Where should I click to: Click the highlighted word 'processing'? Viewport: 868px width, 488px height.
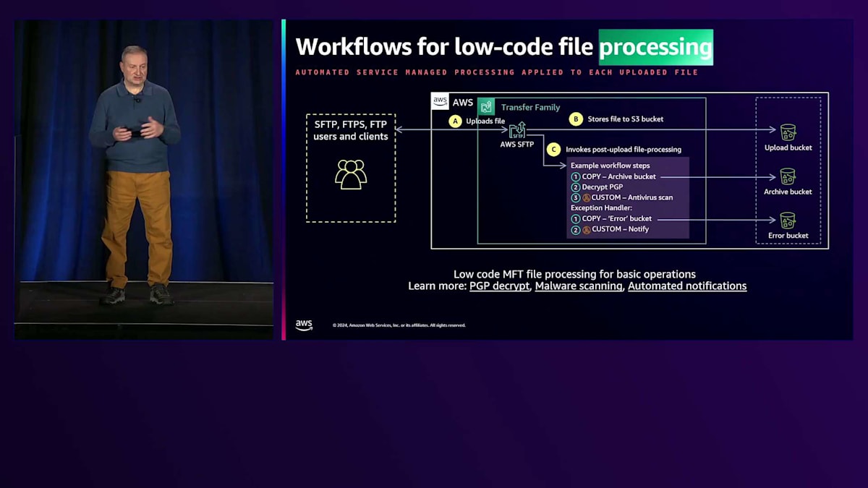655,47
